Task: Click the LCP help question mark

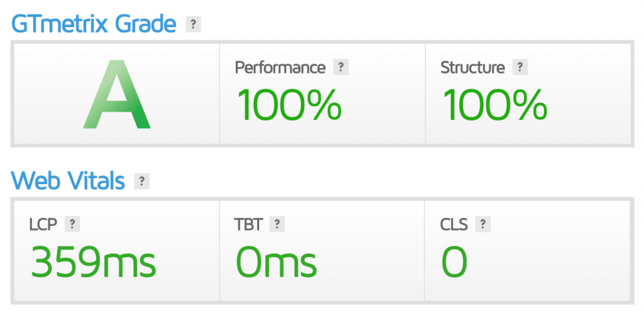Action: tap(72, 224)
